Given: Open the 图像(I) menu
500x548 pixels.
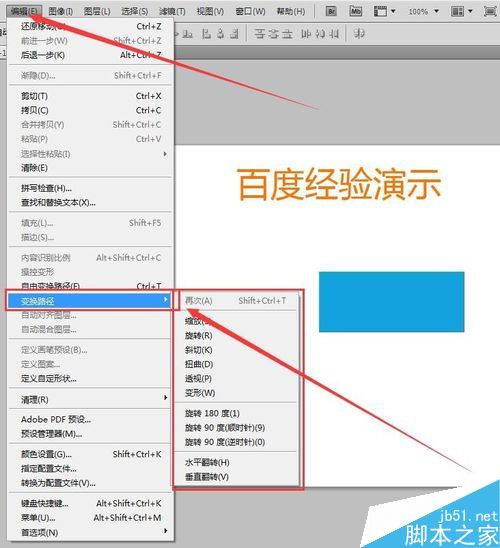Looking at the screenshot, I should coord(60,12).
